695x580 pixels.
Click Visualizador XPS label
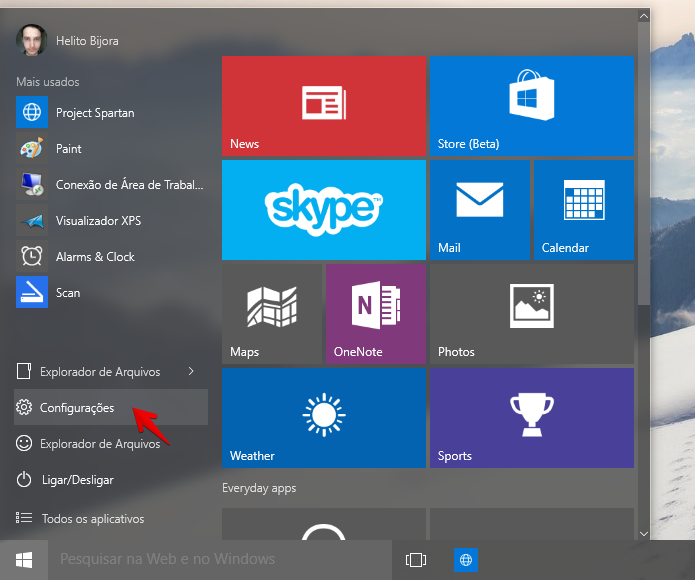[x=98, y=221]
